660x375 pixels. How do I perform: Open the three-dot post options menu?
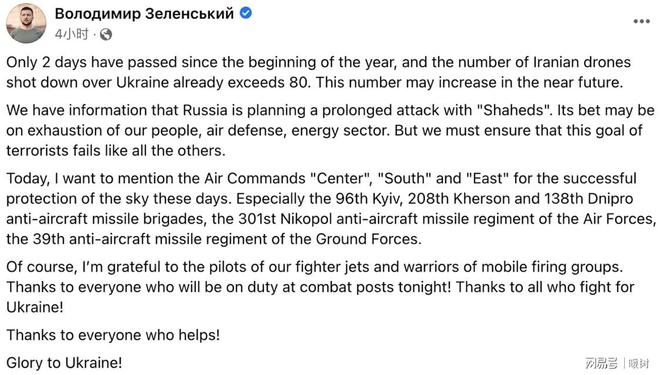pos(641,21)
